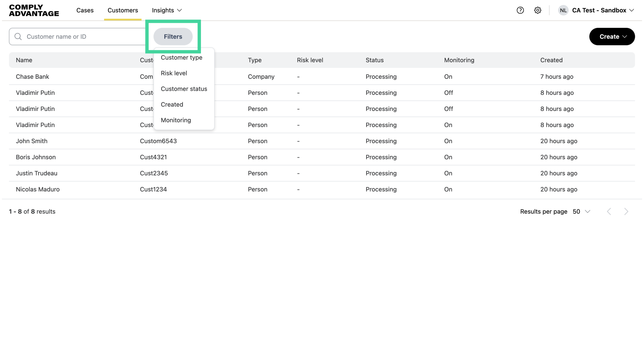Open the Nicolas Maduro customer record
This screenshot has width=644, height=362.
click(x=38, y=189)
